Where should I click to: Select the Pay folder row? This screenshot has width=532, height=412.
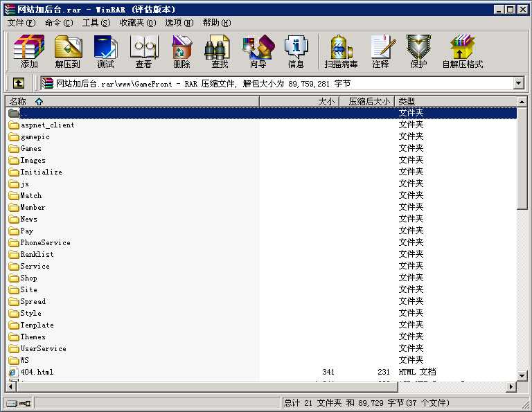pyautogui.click(x=261, y=231)
